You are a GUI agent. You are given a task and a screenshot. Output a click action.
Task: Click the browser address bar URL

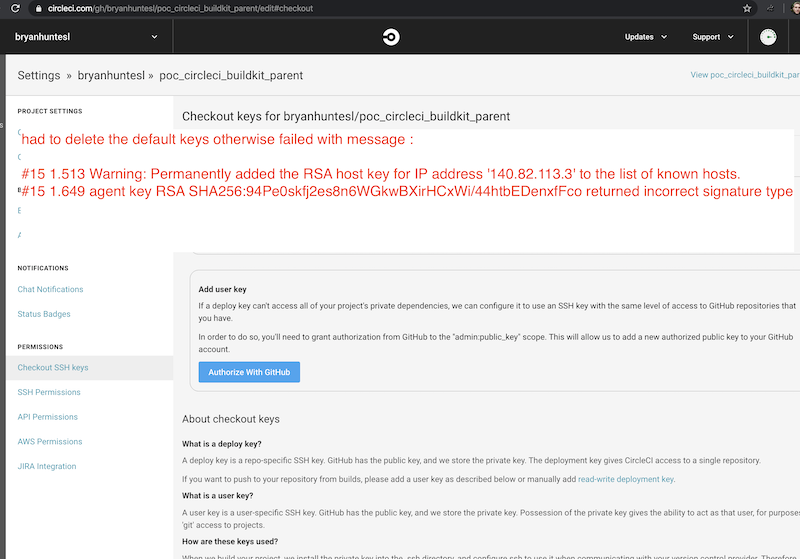coord(180,8)
